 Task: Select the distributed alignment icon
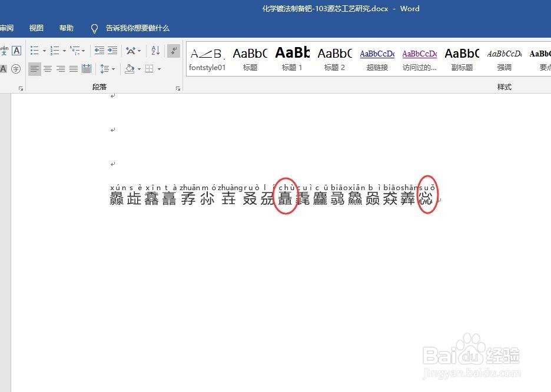coord(87,69)
